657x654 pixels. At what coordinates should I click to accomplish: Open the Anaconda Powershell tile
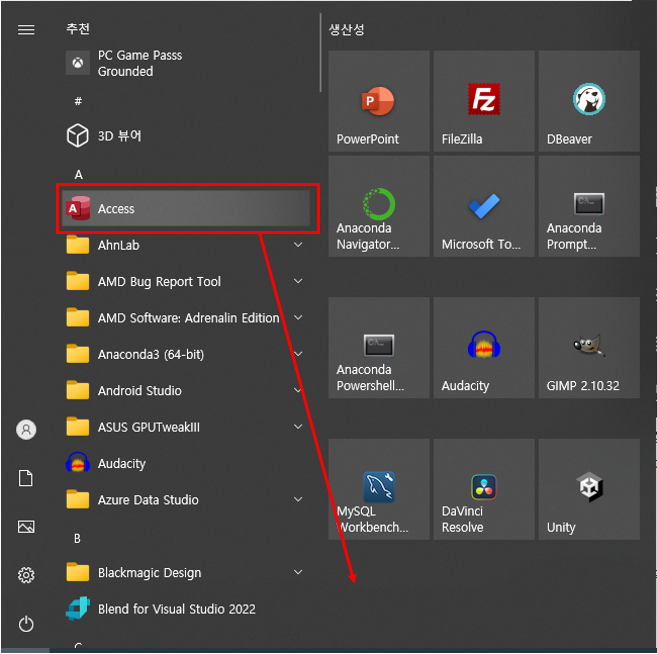pos(378,347)
